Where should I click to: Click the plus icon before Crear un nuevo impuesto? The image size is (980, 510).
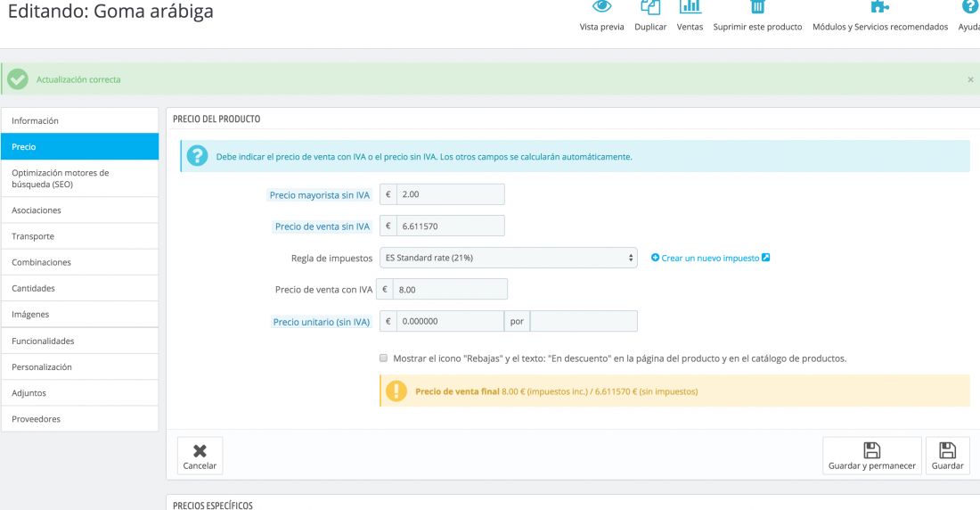click(x=655, y=257)
